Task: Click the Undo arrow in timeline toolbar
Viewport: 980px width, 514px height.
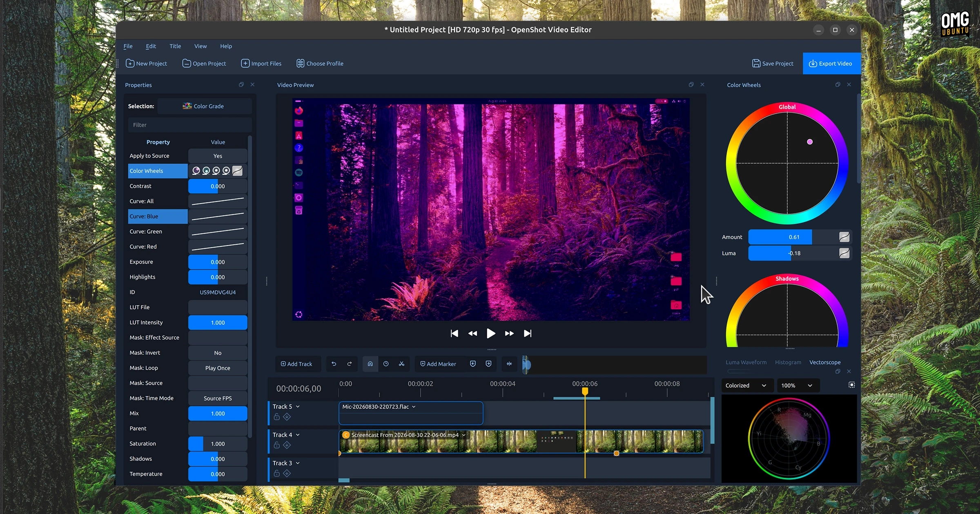Action: point(334,363)
